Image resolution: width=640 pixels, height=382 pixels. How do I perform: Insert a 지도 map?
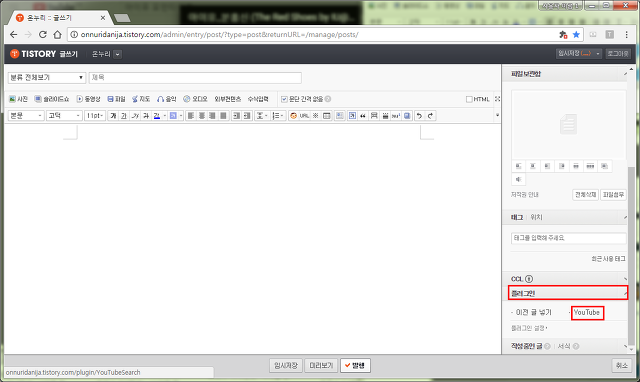coord(141,99)
